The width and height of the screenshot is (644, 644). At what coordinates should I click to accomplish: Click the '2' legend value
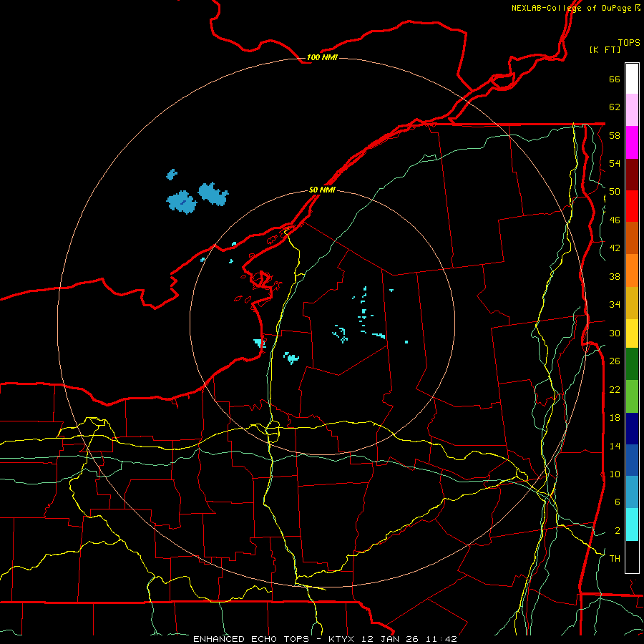(x=618, y=531)
